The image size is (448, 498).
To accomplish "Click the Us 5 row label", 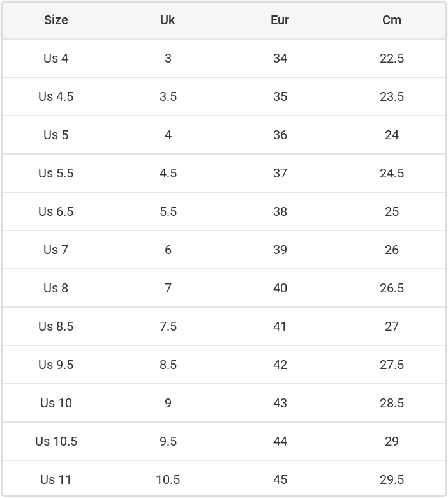I will 56,135.
